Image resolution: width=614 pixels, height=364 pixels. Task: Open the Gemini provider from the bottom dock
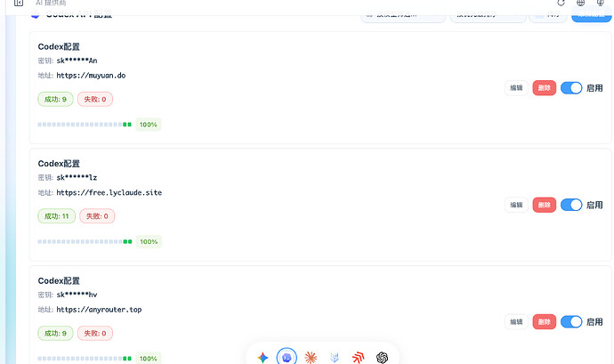263,357
